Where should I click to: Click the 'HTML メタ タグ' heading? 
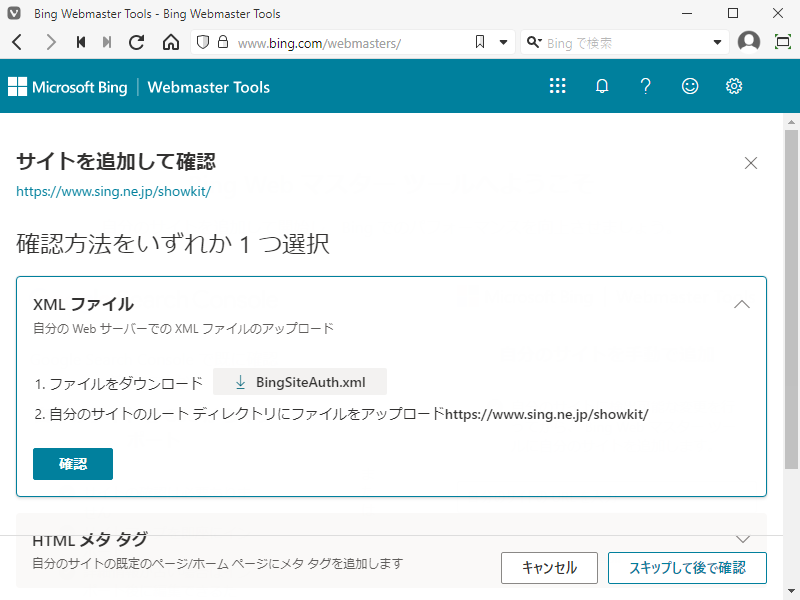tap(90, 540)
